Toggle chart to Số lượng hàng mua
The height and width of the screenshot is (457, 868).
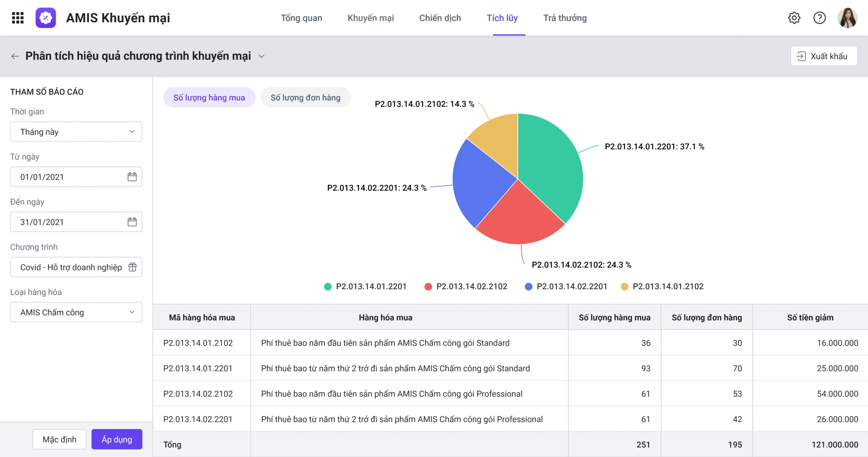point(209,97)
